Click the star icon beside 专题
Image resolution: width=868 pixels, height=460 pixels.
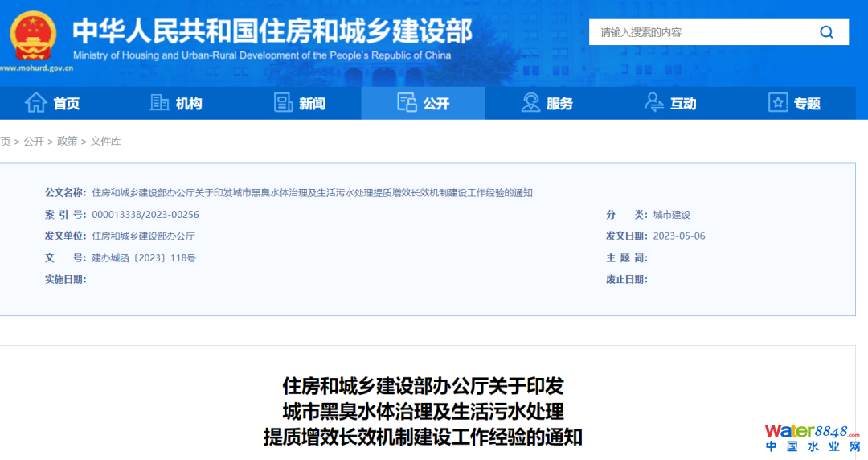777,103
